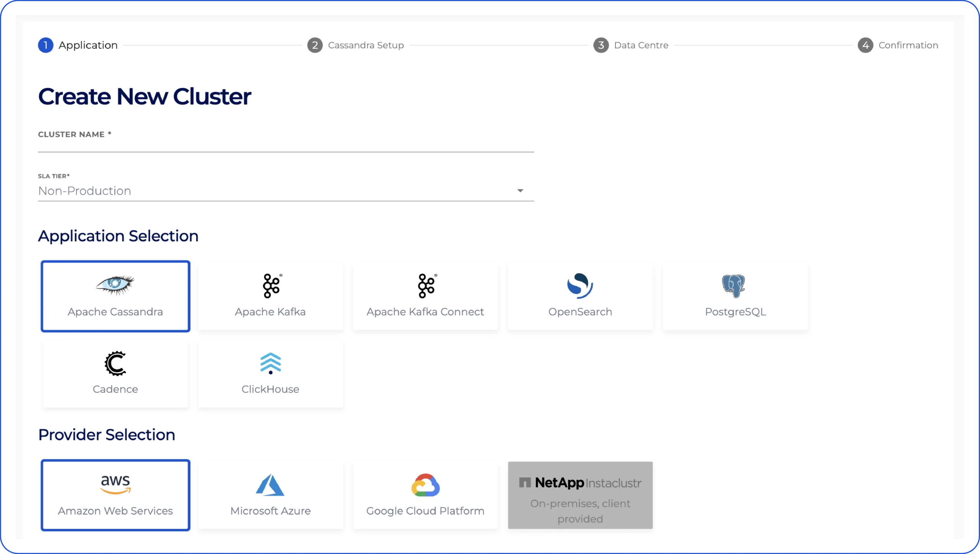
Task: Select the ClickHouse arrows icon
Action: (271, 363)
